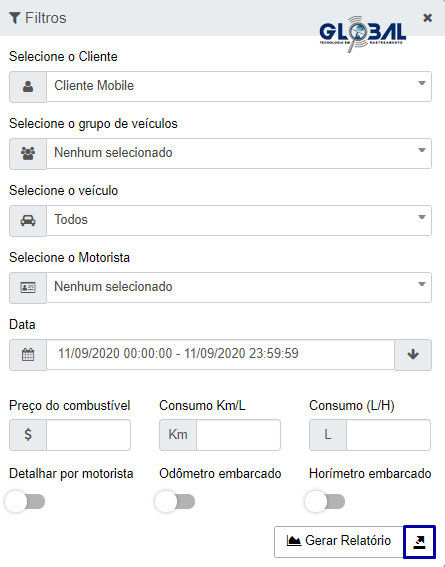Click the funnel icon beside Filtros
This screenshot has width=445, height=567.
[14, 18]
